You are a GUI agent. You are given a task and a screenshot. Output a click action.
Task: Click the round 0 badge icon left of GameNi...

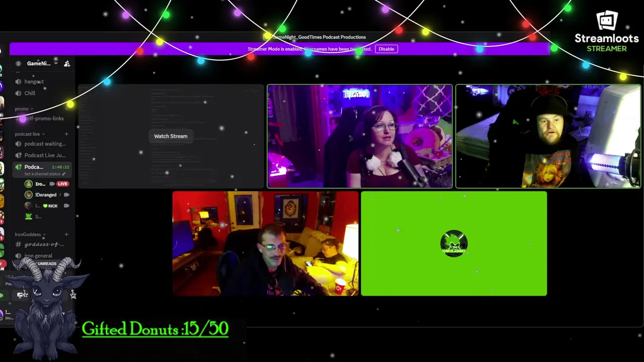pyautogui.click(x=18, y=63)
